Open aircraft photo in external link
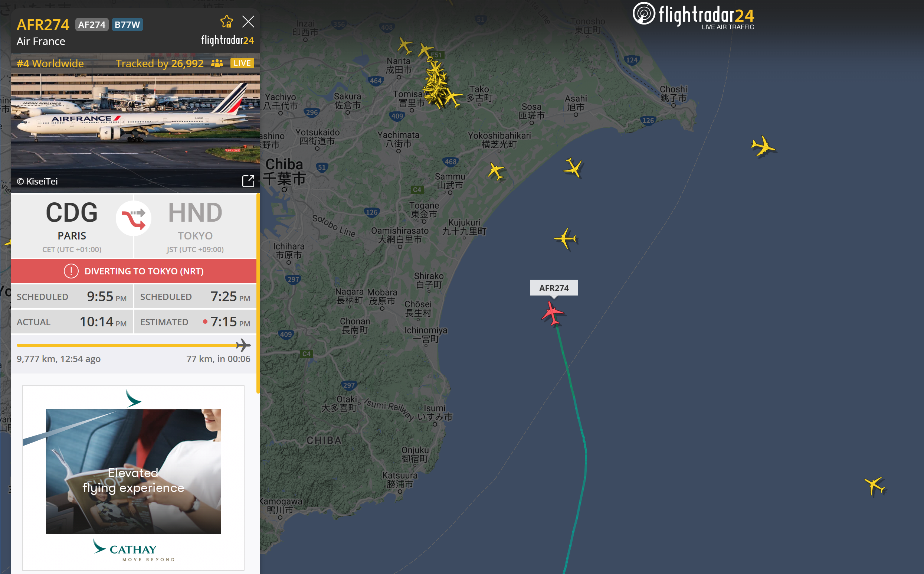This screenshot has height=574, width=924. coord(248,181)
